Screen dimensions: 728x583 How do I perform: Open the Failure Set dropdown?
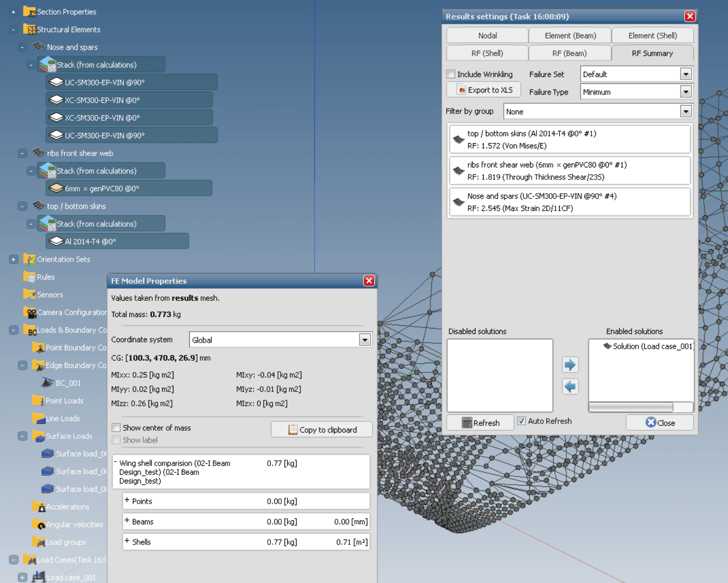point(686,74)
